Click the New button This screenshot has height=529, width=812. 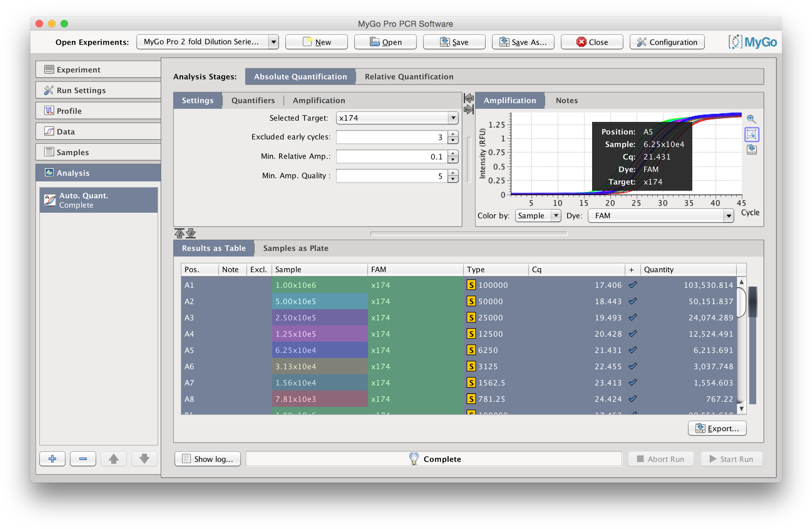316,42
